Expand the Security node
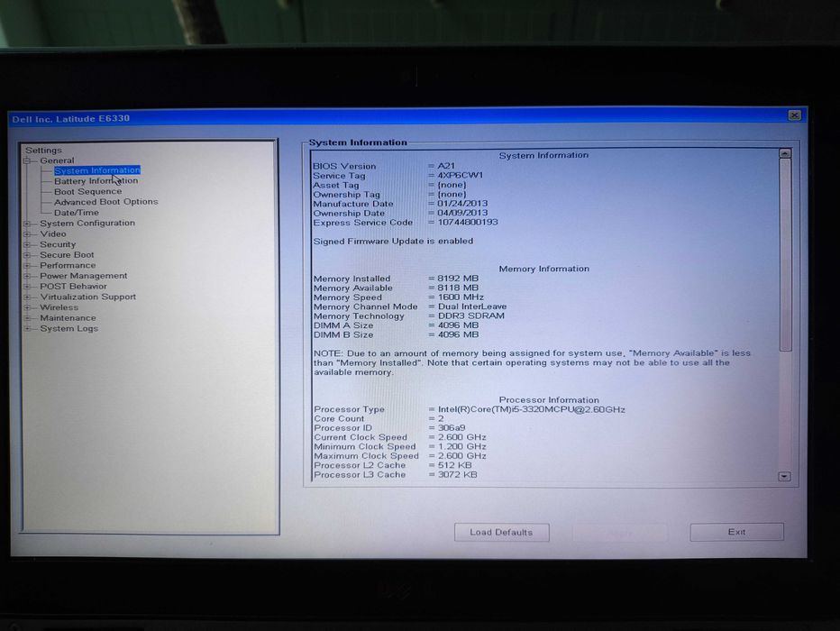Screen dimensions: 840x631 (27, 245)
